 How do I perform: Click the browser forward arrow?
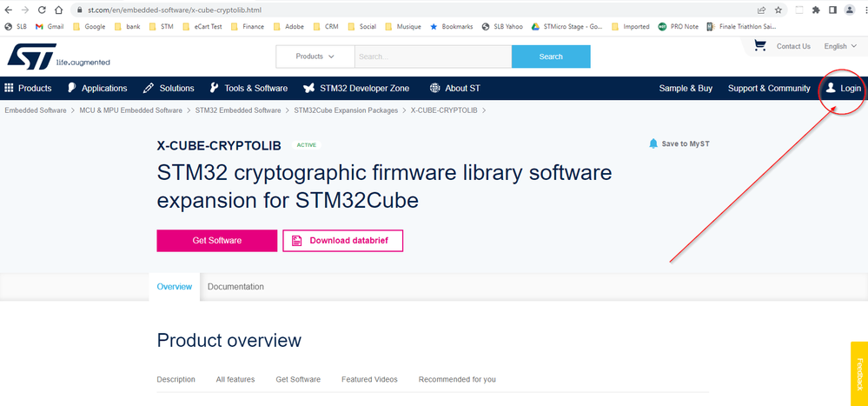click(x=24, y=10)
